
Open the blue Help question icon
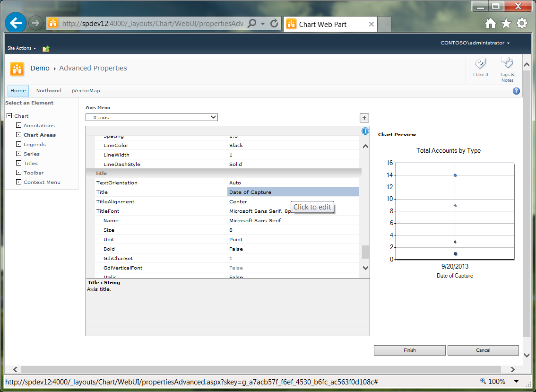click(x=516, y=91)
